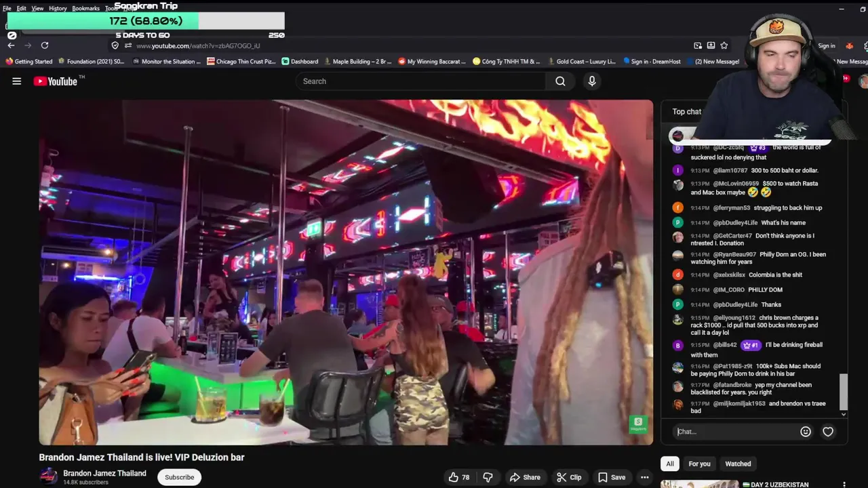Start voice search with the microphone icon

click(592, 81)
